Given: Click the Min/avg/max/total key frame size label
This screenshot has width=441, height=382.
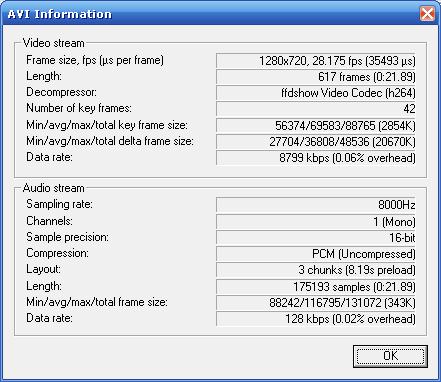Looking at the screenshot, I should click(107, 125).
